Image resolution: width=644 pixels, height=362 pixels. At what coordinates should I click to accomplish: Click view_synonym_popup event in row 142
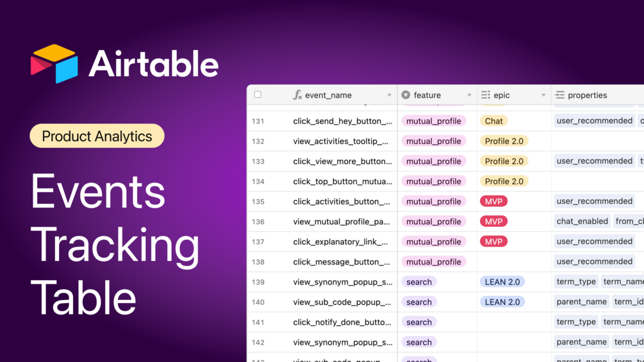click(x=343, y=342)
